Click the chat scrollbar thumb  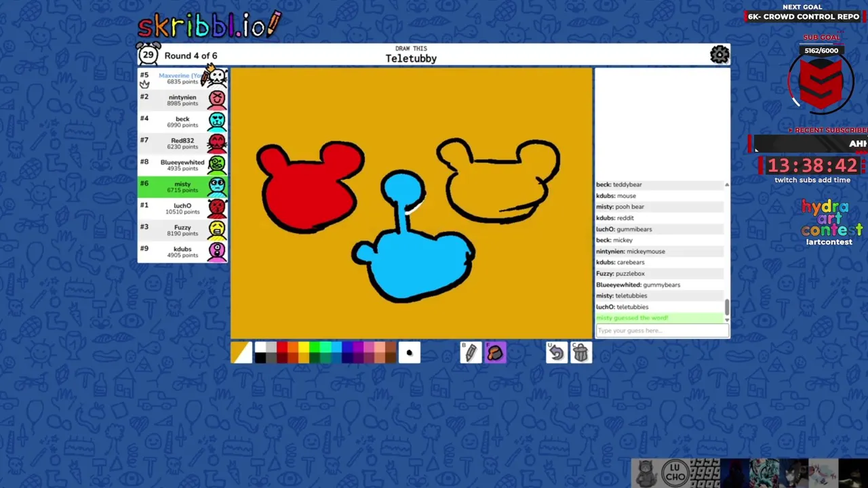pyautogui.click(x=727, y=307)
